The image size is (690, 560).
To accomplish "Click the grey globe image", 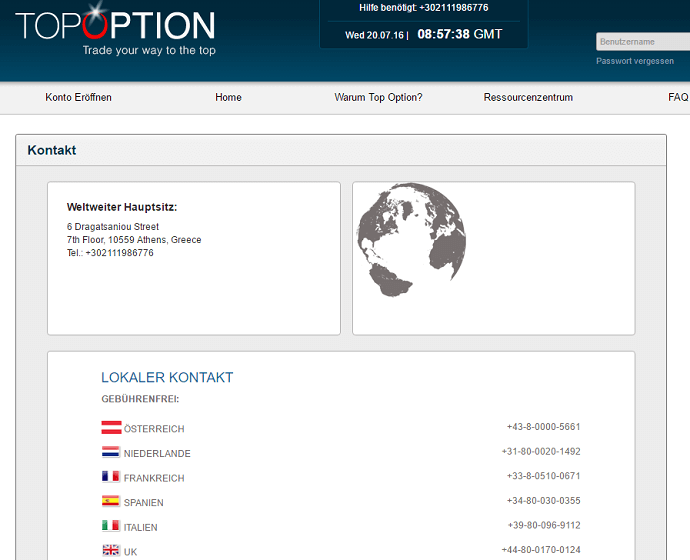I will (412, 240).
